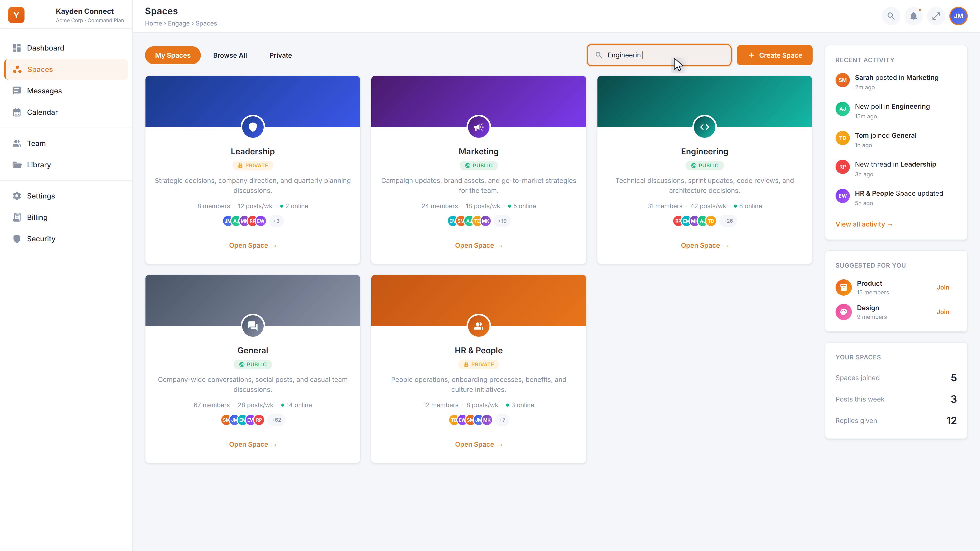Click the Marketing megaphone space icon

click(479, 127)
